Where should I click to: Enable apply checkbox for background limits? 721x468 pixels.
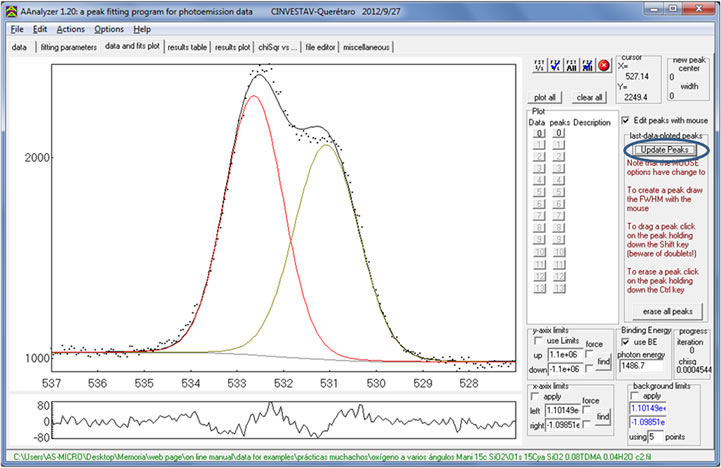click(635, 396)
